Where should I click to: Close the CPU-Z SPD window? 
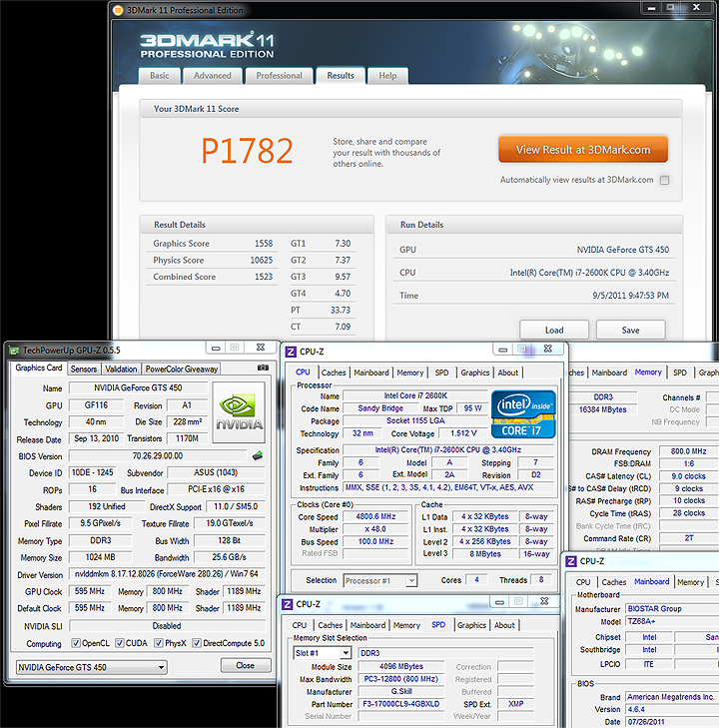tap(544, 601)
